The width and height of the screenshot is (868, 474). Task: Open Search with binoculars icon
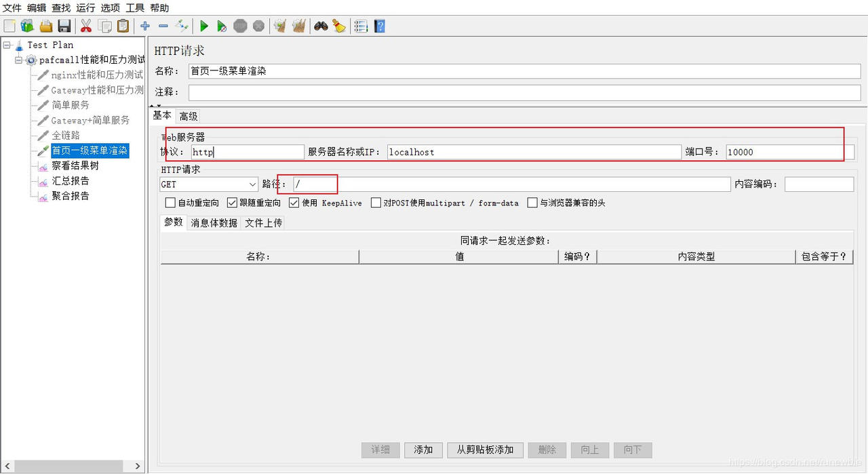click(x=321, y=26)
